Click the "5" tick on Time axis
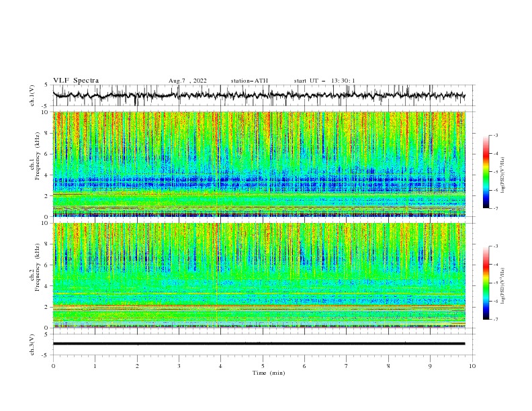 [x=263, y=366]
